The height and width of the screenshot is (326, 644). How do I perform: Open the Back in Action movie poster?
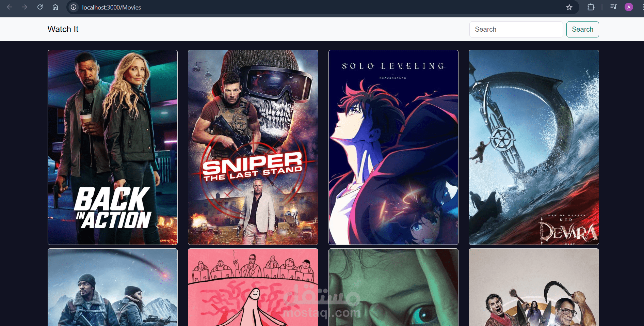click(x=112, y=147)
